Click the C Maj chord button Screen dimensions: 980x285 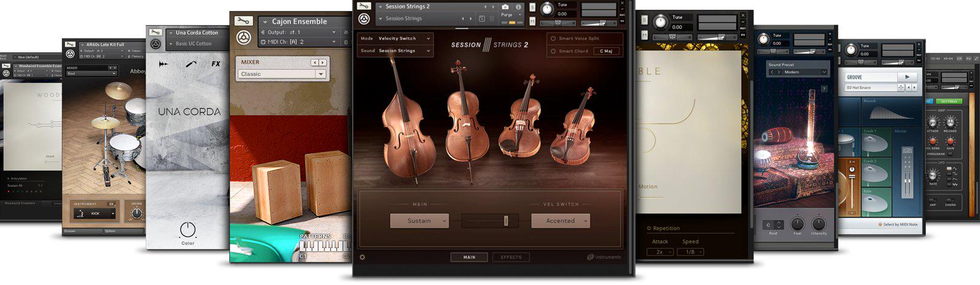pyautogui.click(x=606, y=51)
